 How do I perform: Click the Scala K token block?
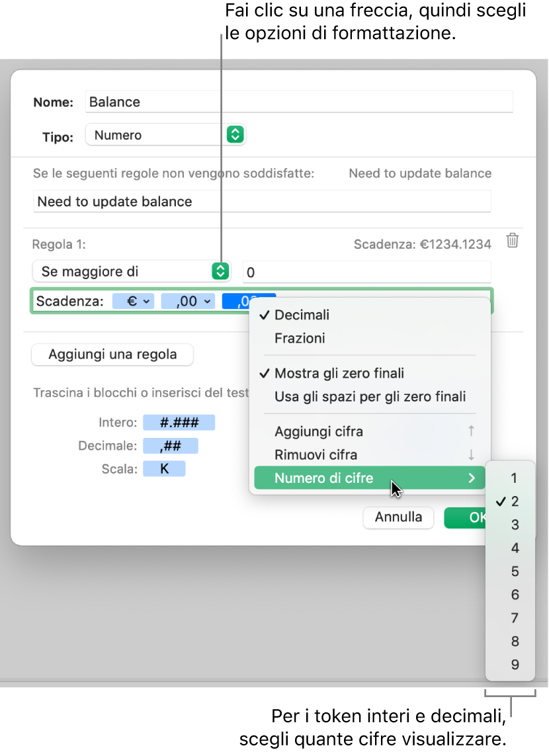164,469
